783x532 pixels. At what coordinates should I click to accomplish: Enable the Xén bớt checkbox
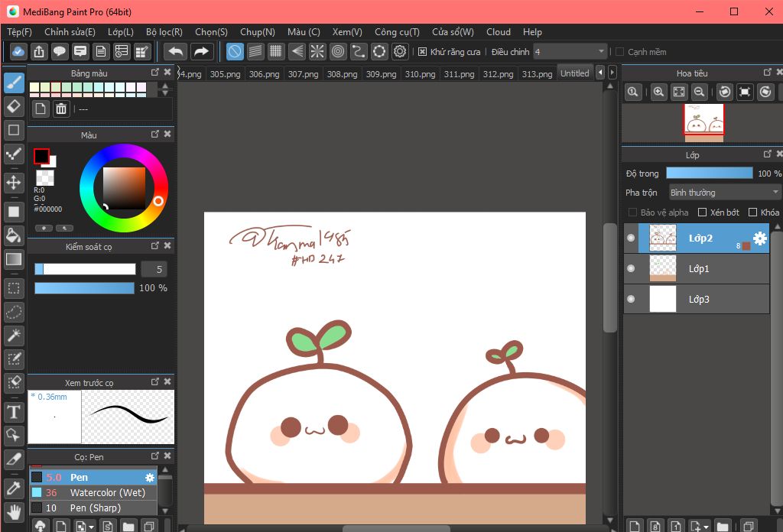[702, 212]
